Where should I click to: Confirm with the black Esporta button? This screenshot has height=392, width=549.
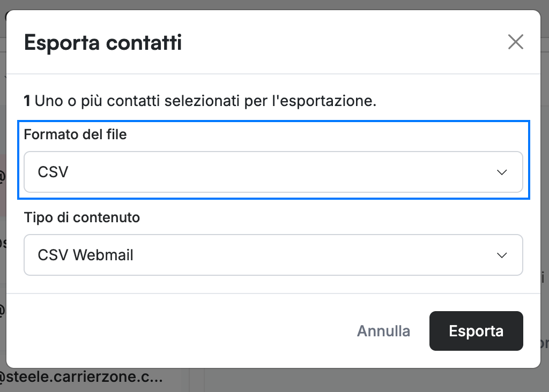point(476,331)
